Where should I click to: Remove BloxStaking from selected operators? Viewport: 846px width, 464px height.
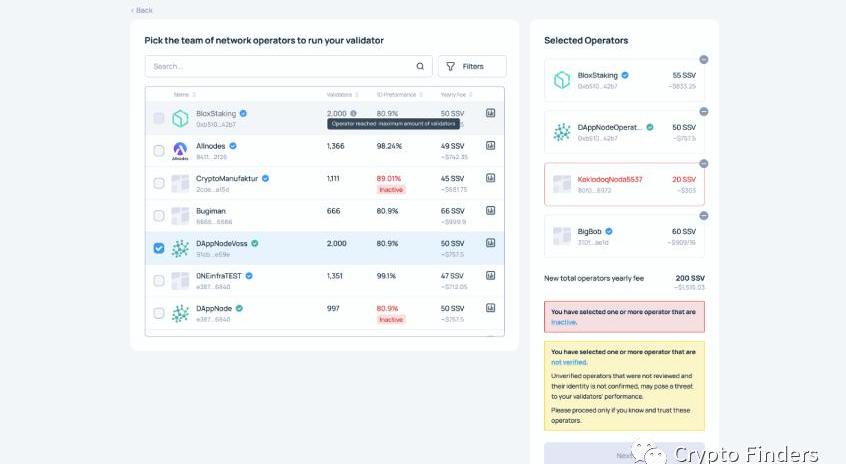click(704, 59)
